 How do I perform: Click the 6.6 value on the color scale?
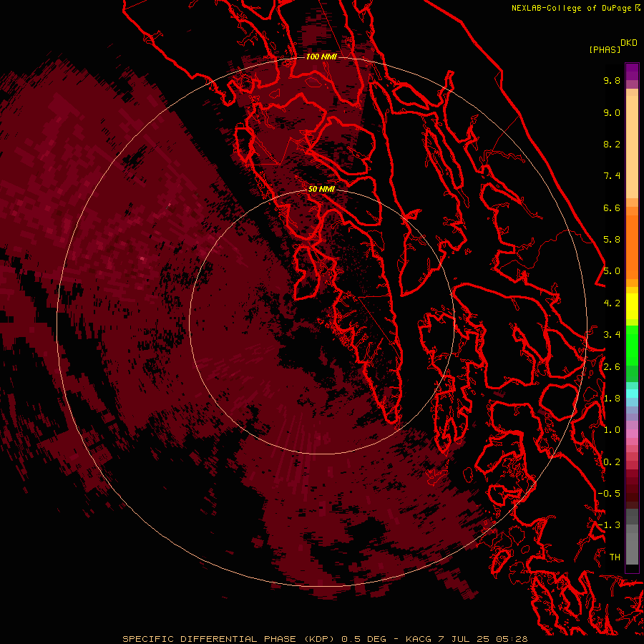612,208
